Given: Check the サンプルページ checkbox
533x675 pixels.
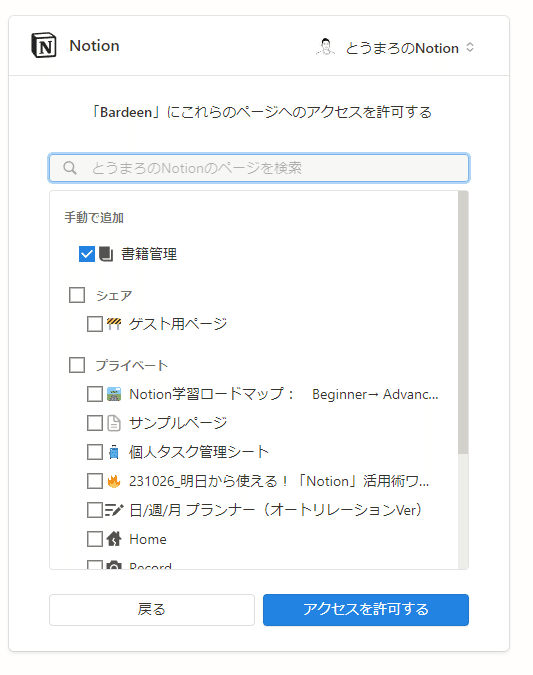Looking at the screenshot, I should point(95,423).
